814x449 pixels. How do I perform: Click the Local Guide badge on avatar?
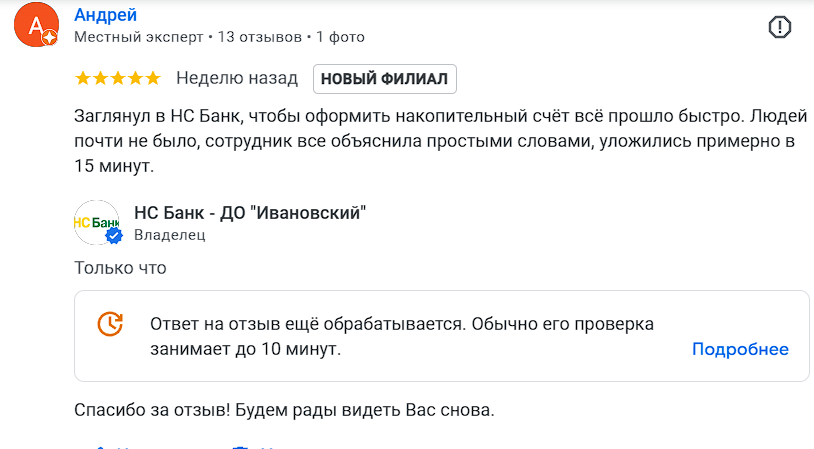(x=49, y=37)
